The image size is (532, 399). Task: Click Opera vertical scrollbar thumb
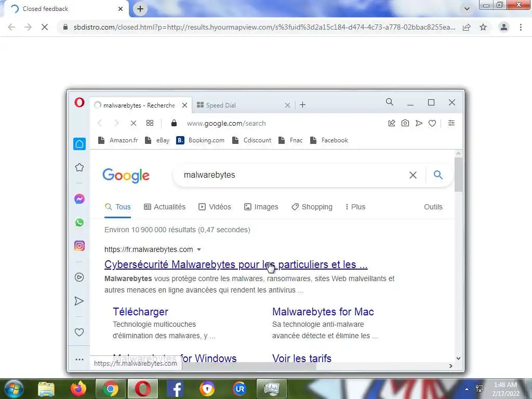tap(458, 175)
